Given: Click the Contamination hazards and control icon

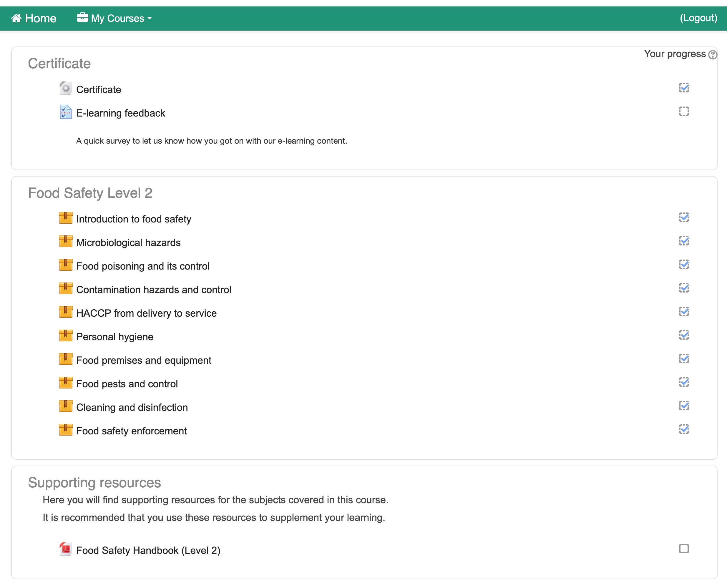Looking at the screenshot, I should point(65,289).
